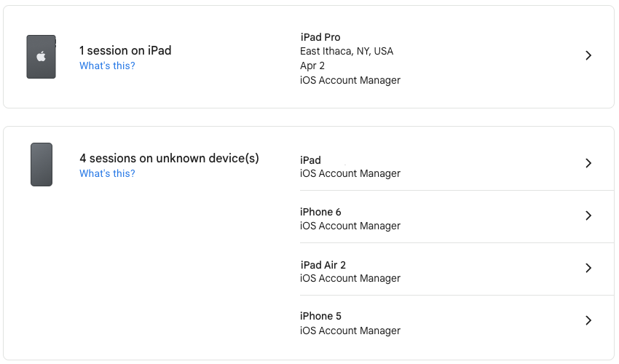
Task: Expand the iPhone 5 session chevron
Action: coord(588,321)
